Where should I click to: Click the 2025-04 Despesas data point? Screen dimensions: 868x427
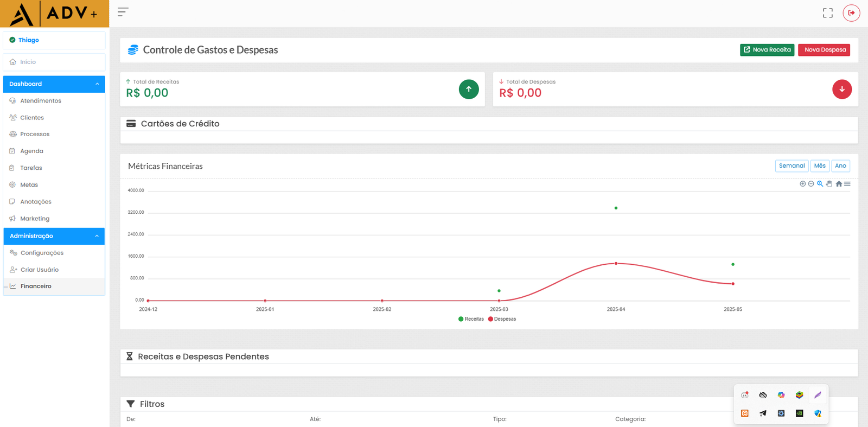[x=616, y=264]
